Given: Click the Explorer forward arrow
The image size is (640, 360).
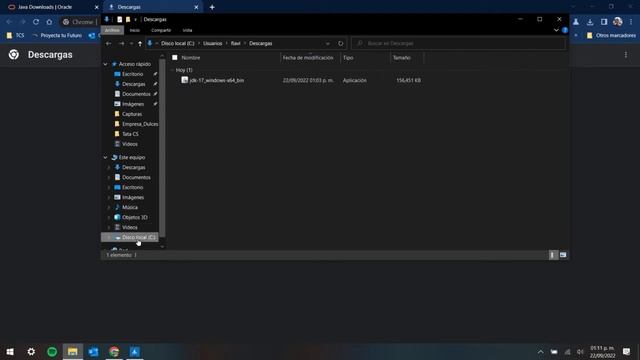Looking at the screenshot, I should point(121,43).
